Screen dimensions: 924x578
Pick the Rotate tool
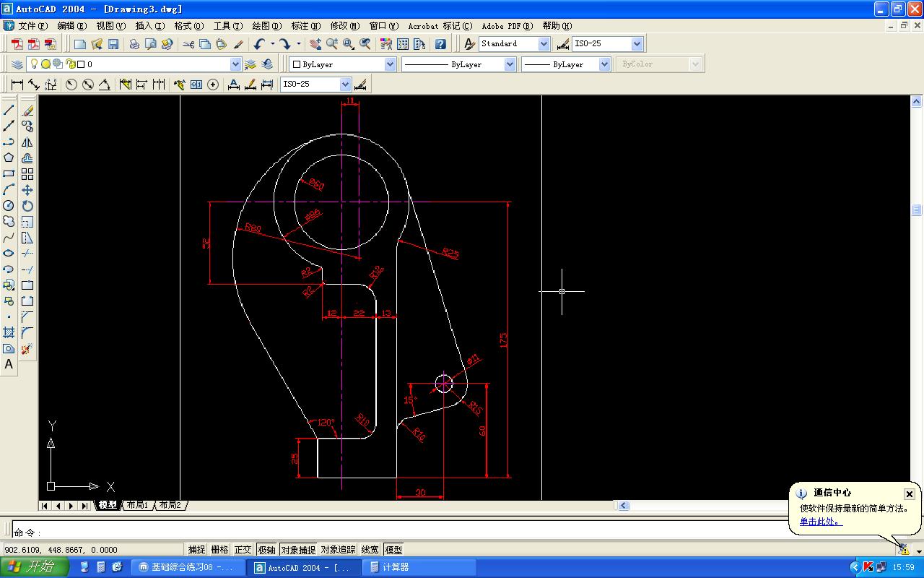tap(27, 206)
